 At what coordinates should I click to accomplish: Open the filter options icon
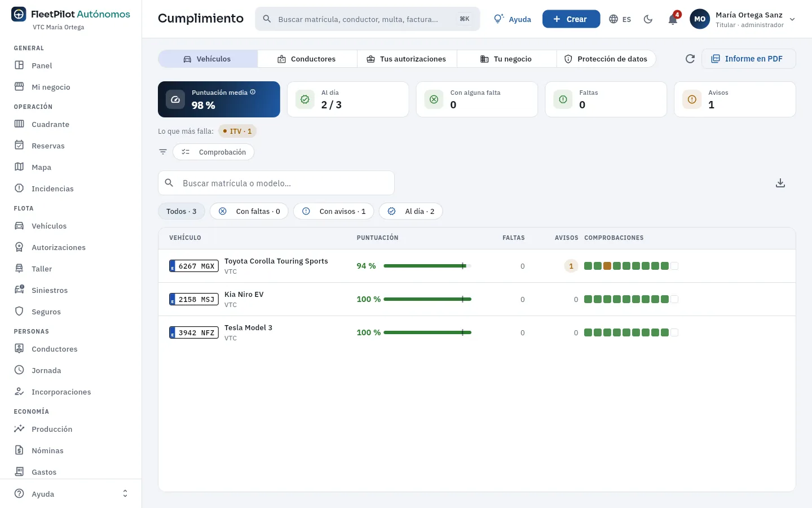pos(163,152)
